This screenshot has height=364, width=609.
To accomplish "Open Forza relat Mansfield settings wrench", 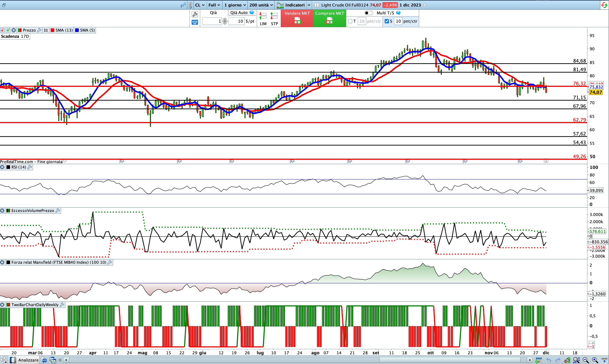I will [x=110, y=262].
